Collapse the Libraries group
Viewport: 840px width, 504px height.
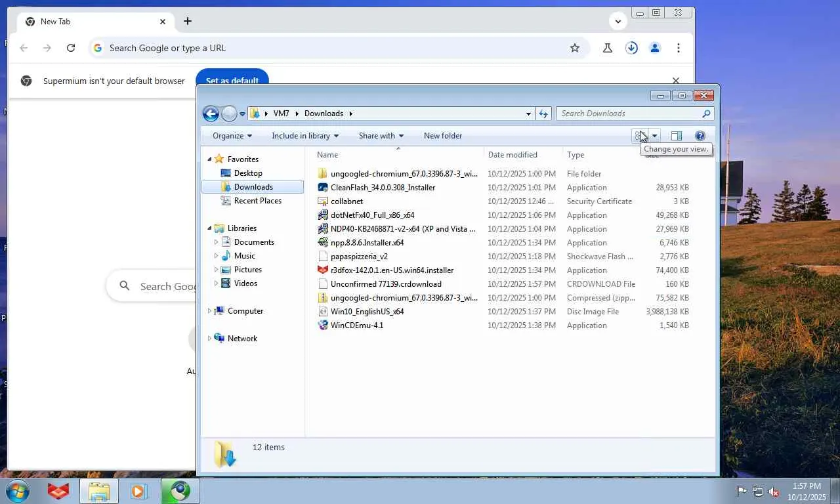click(x=210, y=228)
